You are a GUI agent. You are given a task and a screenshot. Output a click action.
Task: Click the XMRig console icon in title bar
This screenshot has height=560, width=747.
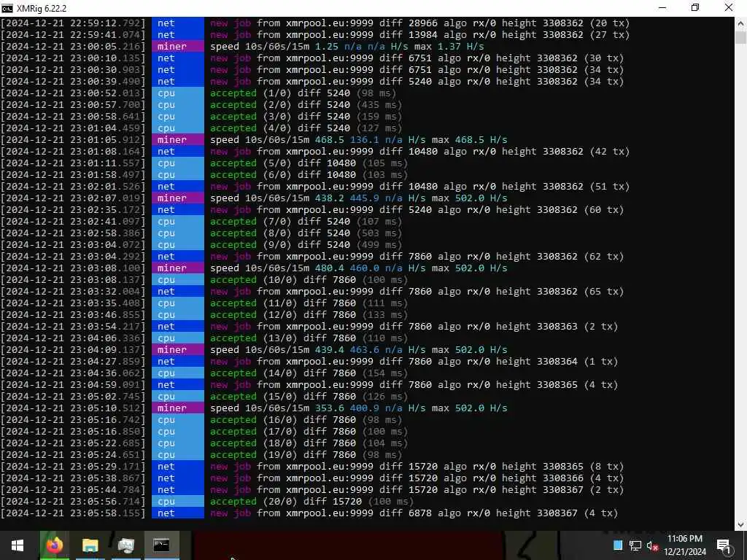(x=7, y=8)
